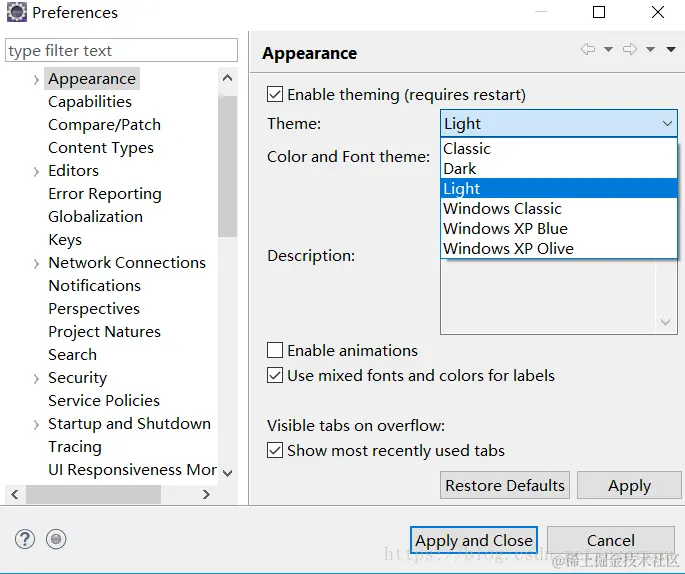Image resolution: width=685 pixels, height=574 pixels.
Task: Click the record preferences circle icon
Action: [56, 539]
